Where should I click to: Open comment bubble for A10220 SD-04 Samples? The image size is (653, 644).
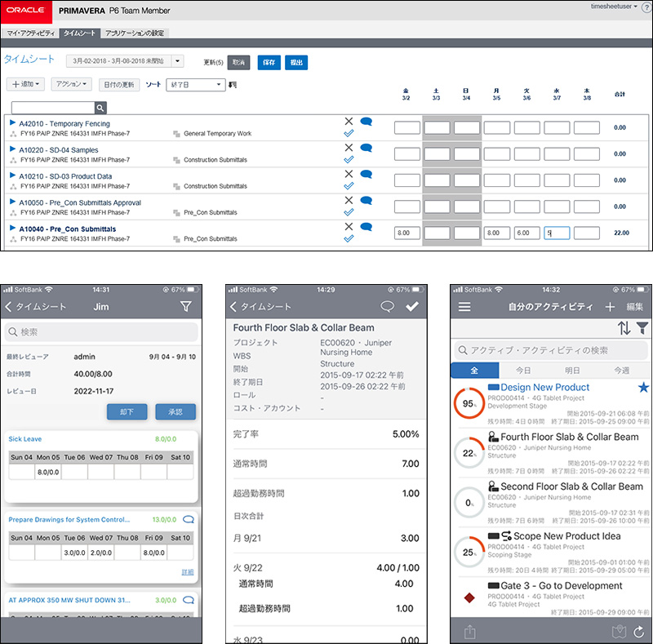click(x=366, y=148)
